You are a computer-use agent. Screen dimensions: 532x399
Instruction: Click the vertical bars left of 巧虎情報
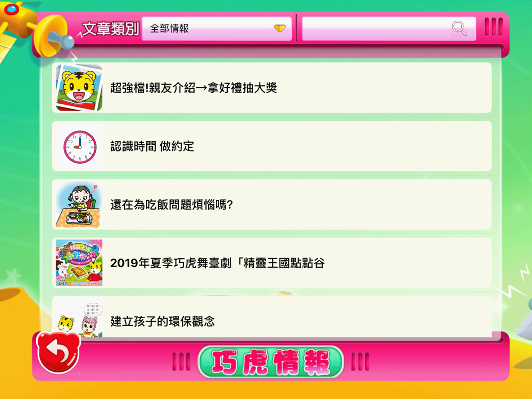coord(181,362)
